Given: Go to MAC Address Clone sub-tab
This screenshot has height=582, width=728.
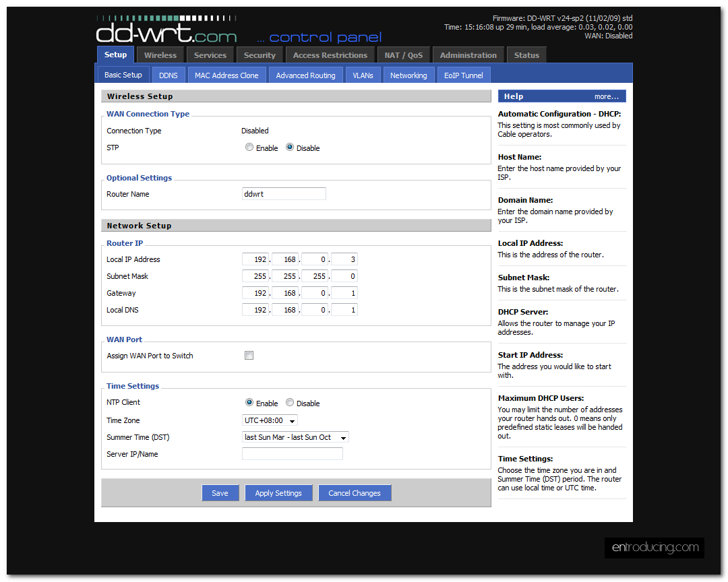Looking at the screenshot, I should click(226, 75).
